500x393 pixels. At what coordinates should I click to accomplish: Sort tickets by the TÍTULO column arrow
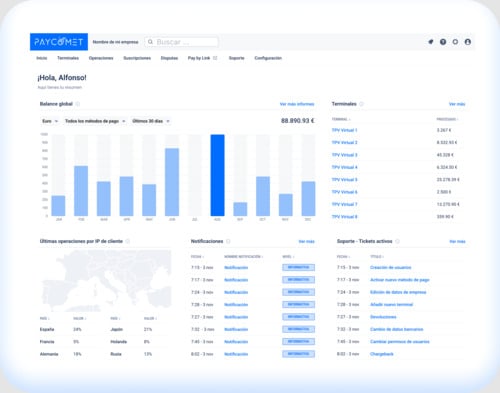click(x=383, y=257)
